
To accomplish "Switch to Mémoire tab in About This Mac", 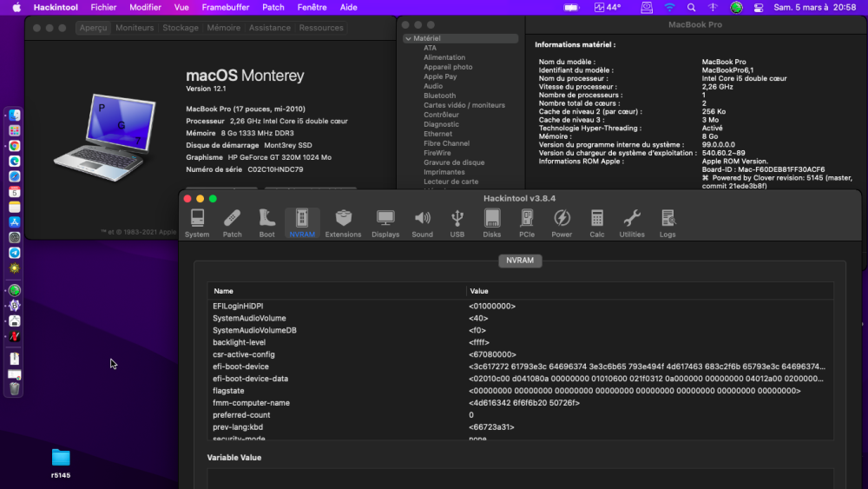I will pyautogui.click(x=224, y=28).
